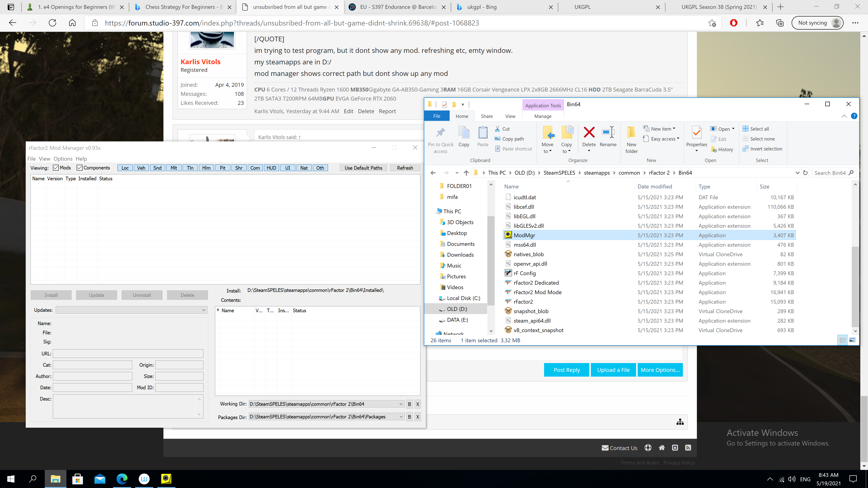Click the Post Reply button

[x=566, y=370]
